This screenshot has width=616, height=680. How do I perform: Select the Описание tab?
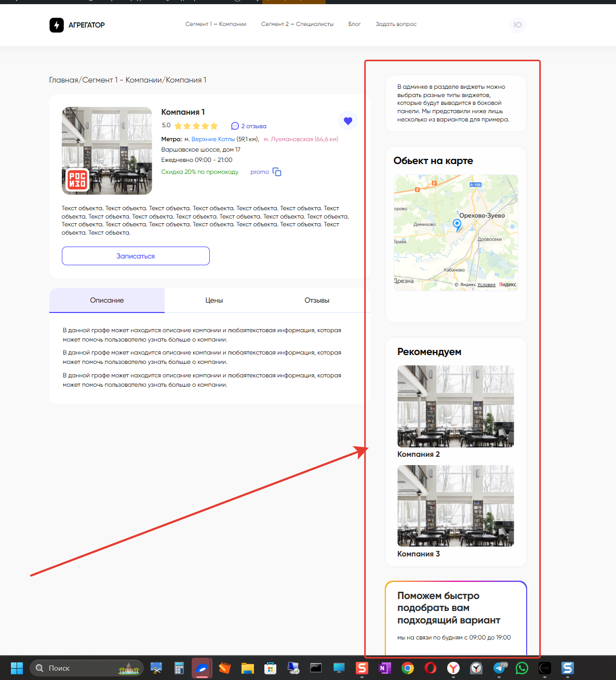pyautogui.click(x=107, y=301)
